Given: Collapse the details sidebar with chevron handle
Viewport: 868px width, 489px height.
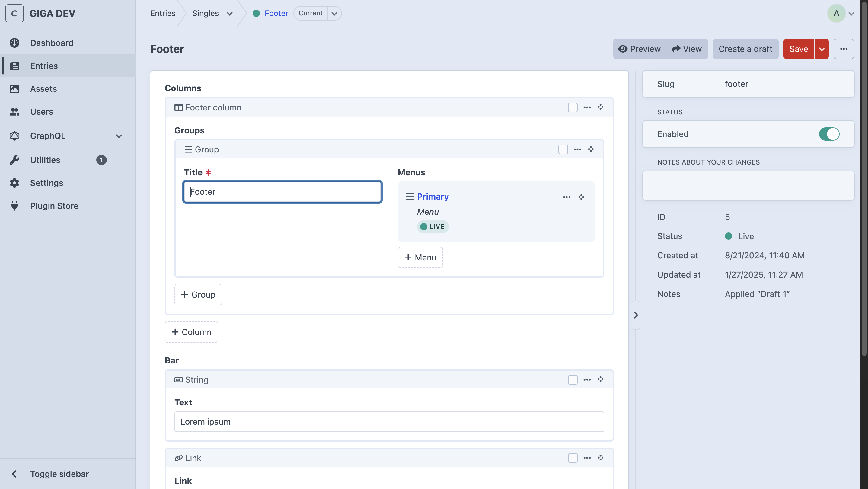Looking at the screenshot, I should point(636,315).
